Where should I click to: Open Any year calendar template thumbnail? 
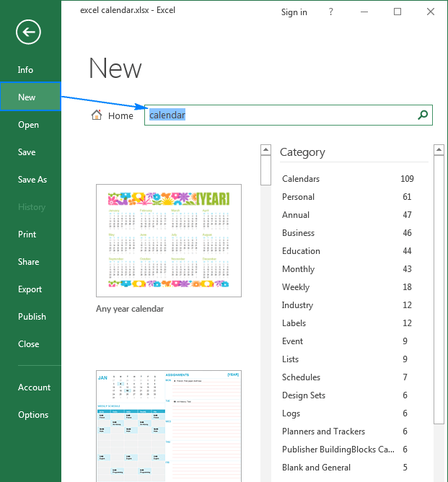(x=169, y=240)
